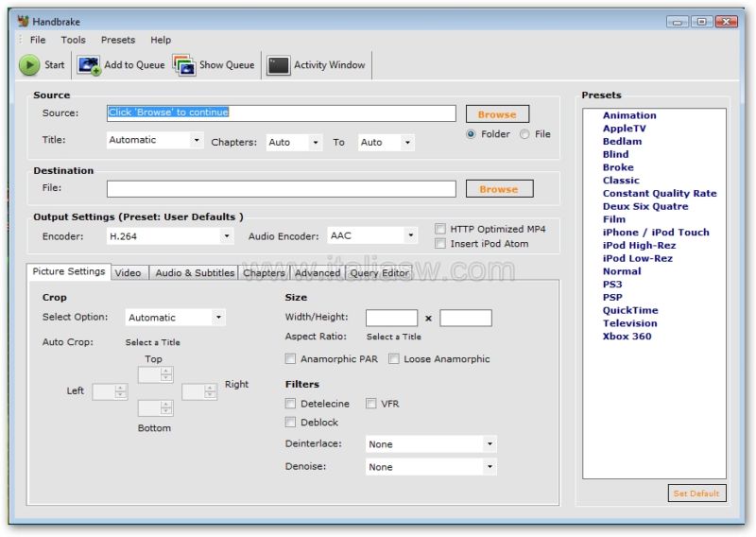756x537 pixels.
Task: Open the Denoise dropdown
Action: click(431, 466)
